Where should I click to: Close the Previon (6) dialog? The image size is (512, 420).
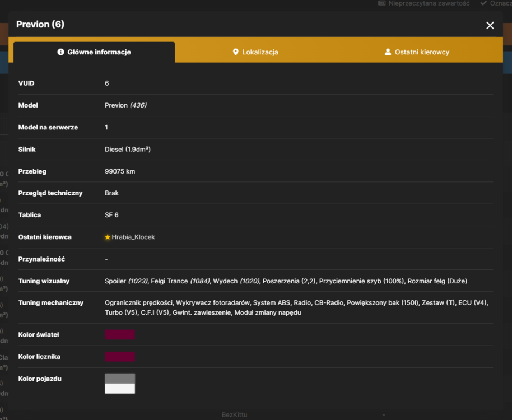[490, 25]
